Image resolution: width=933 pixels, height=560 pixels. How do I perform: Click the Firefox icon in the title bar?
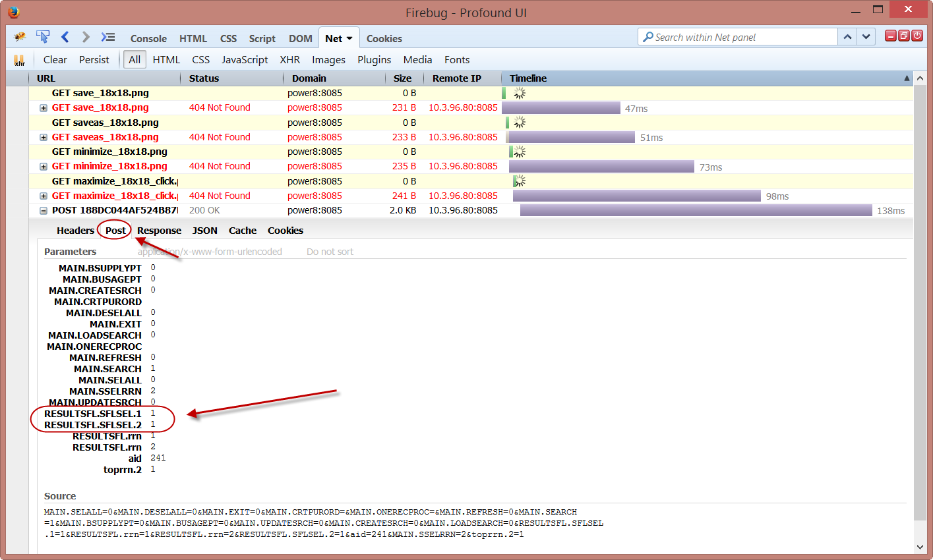13,12
